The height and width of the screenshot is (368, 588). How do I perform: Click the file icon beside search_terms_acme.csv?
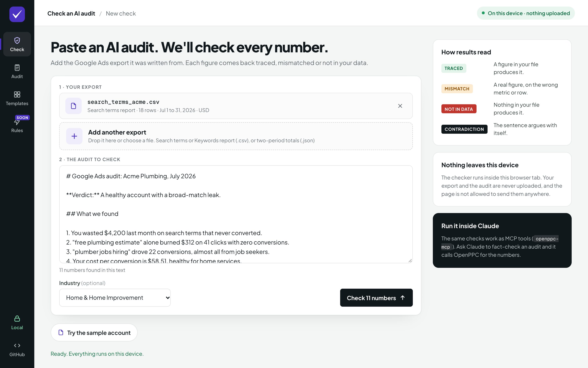pos(73,106)
